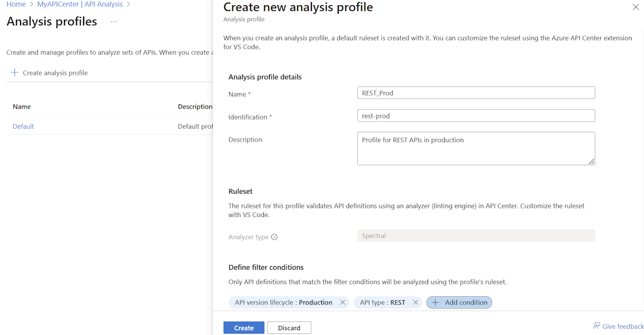
Task: Open the Default profile link
Action: point(23,126)
